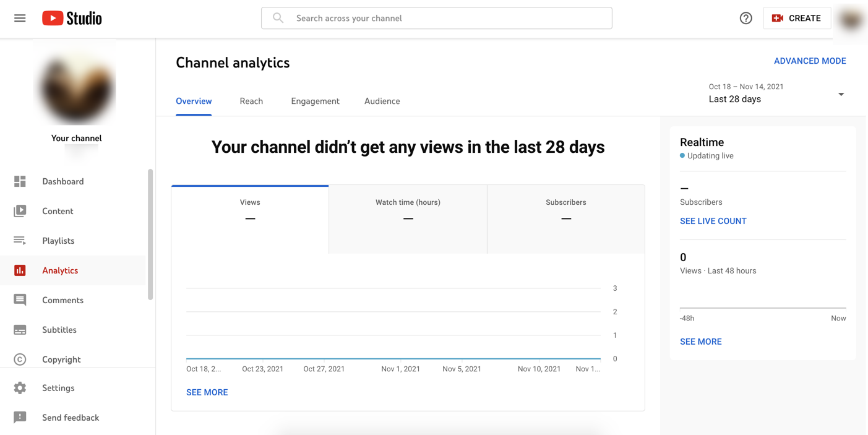The height and width of the screenshot is (435, 868).
Task: Click the sidebar scrollbar
Action: pos(150,235)
